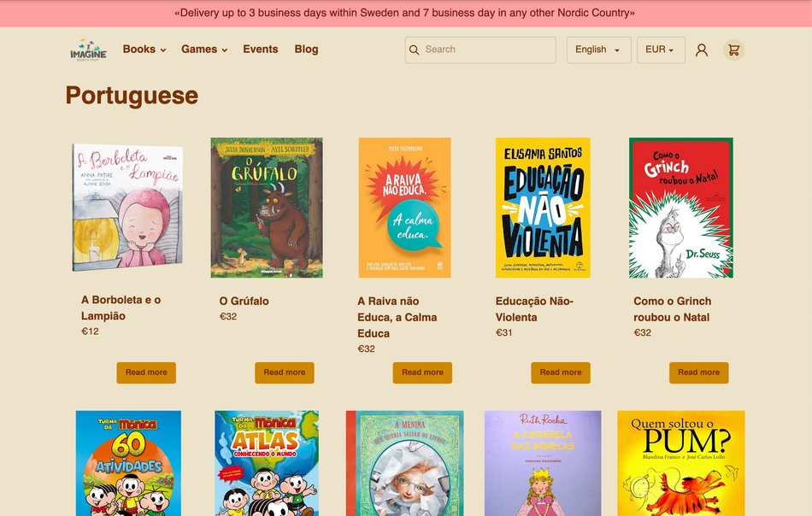Open the user account icon
The image size is (812, 516).
pos(702,50)
